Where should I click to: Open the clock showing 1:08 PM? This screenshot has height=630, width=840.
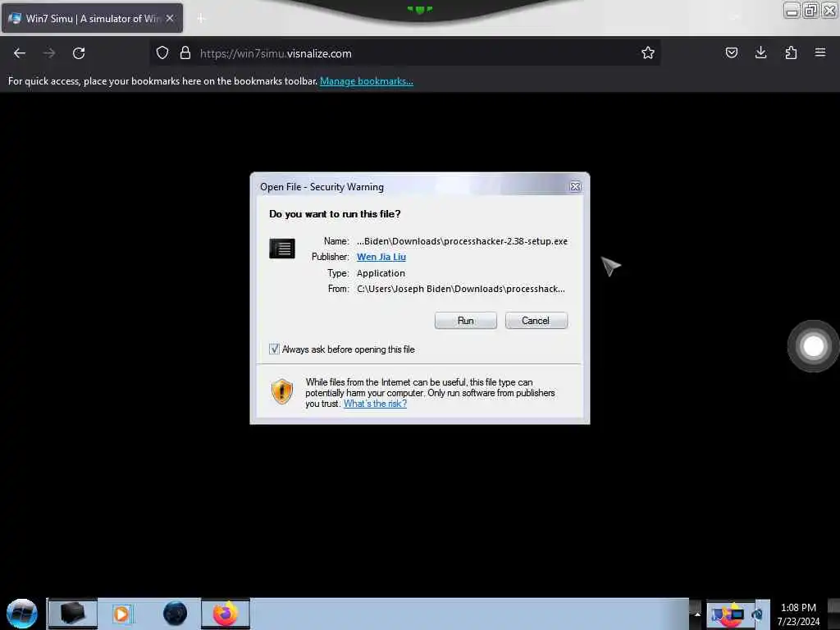point(798,614)
